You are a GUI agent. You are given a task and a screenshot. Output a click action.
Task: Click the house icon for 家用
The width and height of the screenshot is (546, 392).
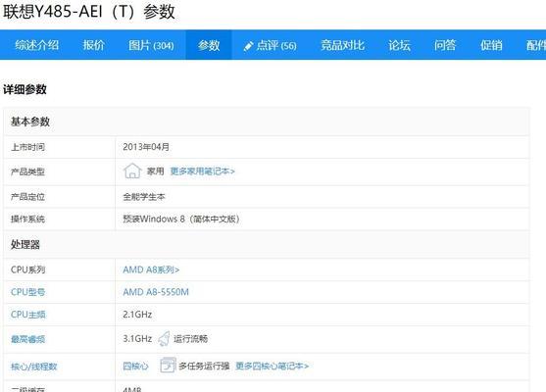point(132,171)
